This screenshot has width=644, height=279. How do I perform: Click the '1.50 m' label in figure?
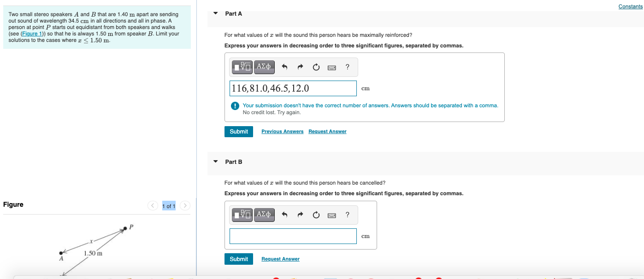[x=93, y=254]
